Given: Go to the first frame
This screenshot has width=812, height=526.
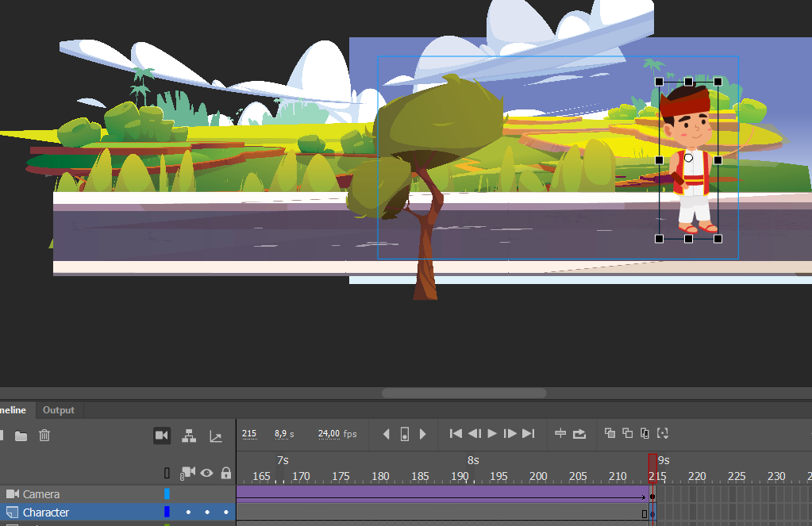Looking at the screenshot, I should coord(456,434).
